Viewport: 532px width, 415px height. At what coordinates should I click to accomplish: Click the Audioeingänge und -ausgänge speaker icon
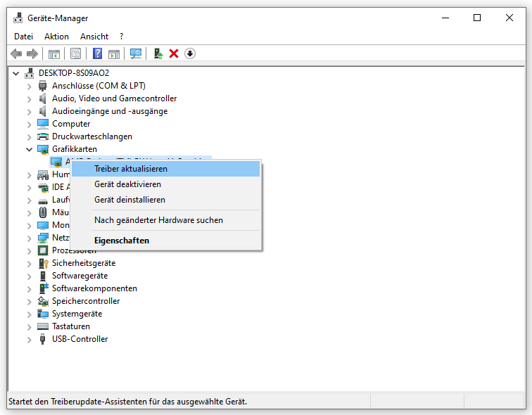[42, 111]
